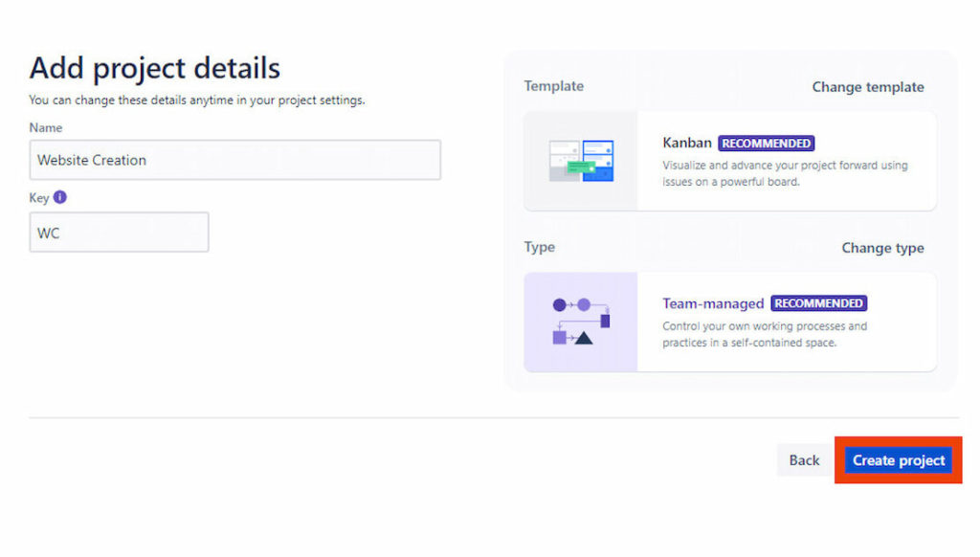The width and height of the screenshot is (980, 557).
Task: Click inside the Name input field
Action: tap(234, 160)
